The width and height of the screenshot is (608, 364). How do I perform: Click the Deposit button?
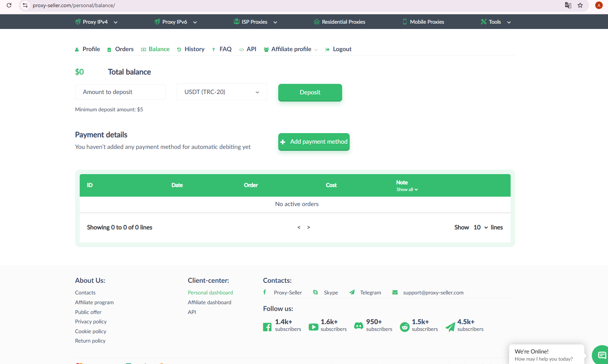[310, 93]
